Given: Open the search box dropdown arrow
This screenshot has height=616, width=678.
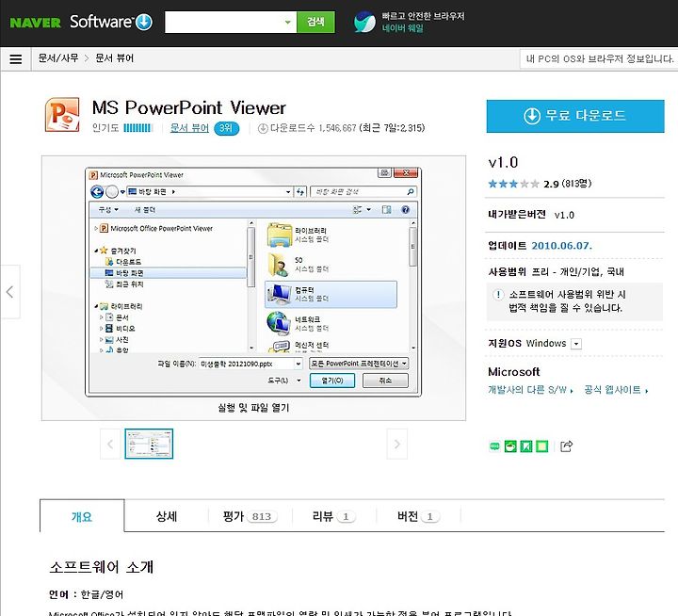Looking at the screenshot, I should 288,22.
